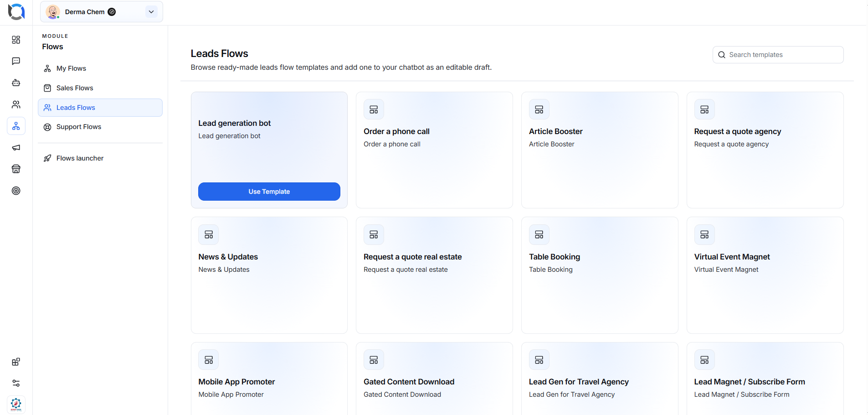Open Flows launcher in sidebar
This screenshot has height=415, width=868.
[100, 158]
